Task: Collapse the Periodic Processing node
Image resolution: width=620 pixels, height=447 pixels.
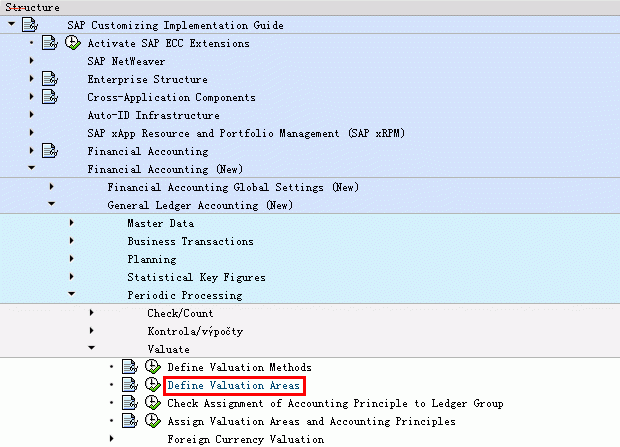Action: tap(72, 294)
